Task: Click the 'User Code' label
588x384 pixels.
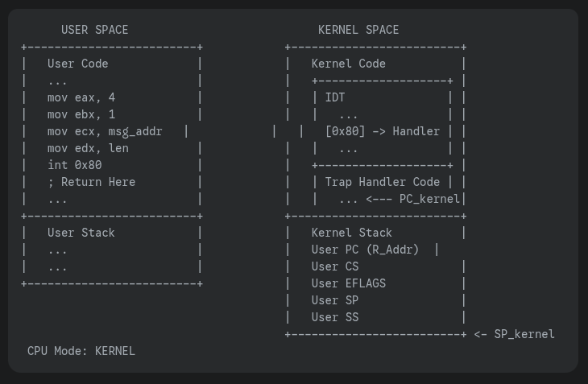Action: pyautogui.click(x=77, y=64)
